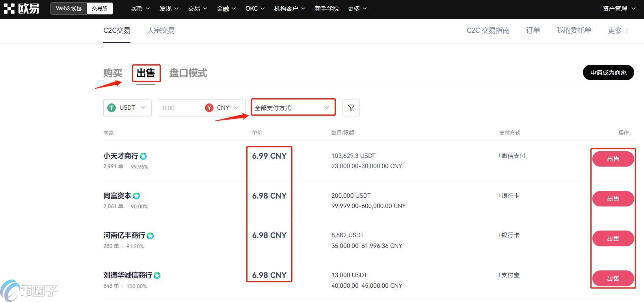Click the 23,000.00–30,000.00 CNY limit
The image size is (644, 302).
[367, 166]
